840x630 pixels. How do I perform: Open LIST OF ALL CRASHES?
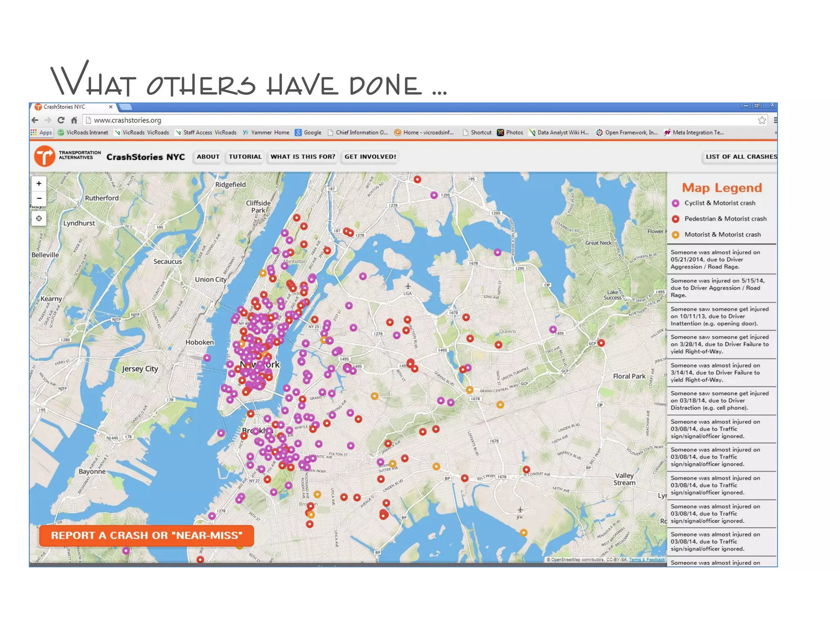pyautogui.click(x=740, y=157)
